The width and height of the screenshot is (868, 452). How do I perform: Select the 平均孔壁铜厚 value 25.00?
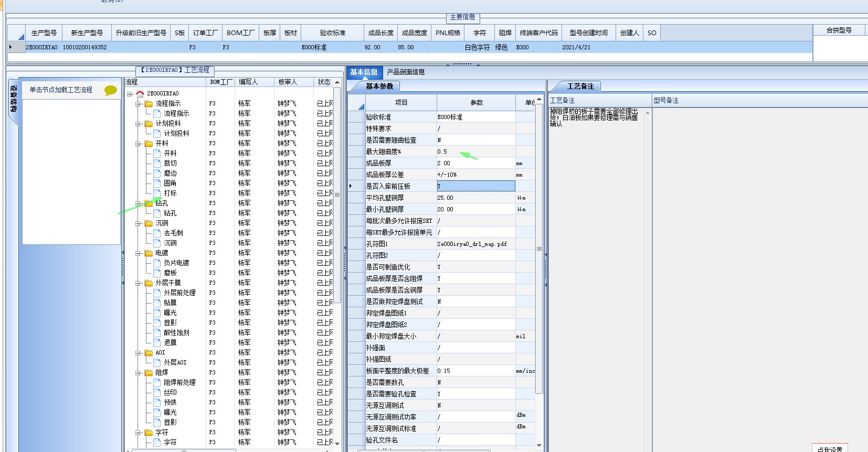point(476,198)
